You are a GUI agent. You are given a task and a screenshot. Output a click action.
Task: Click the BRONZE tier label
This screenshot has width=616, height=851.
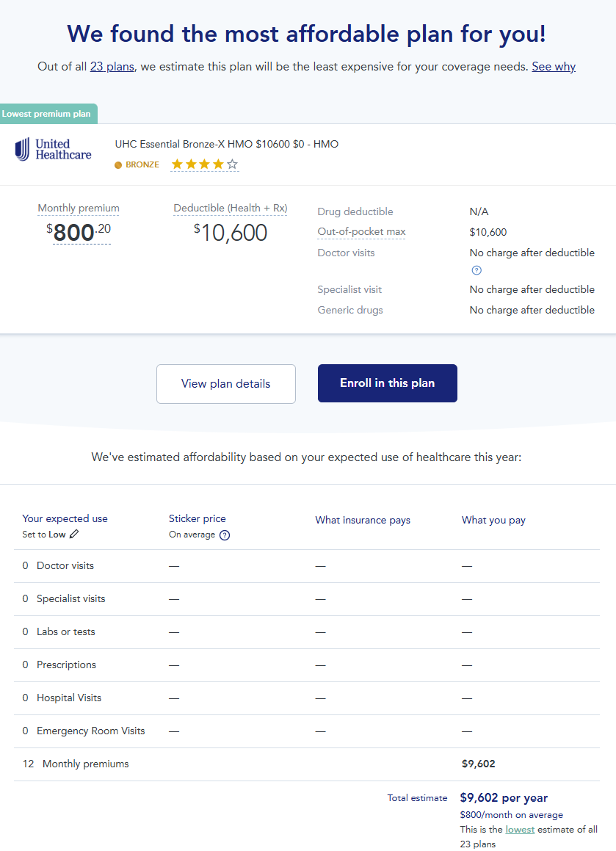142,164
